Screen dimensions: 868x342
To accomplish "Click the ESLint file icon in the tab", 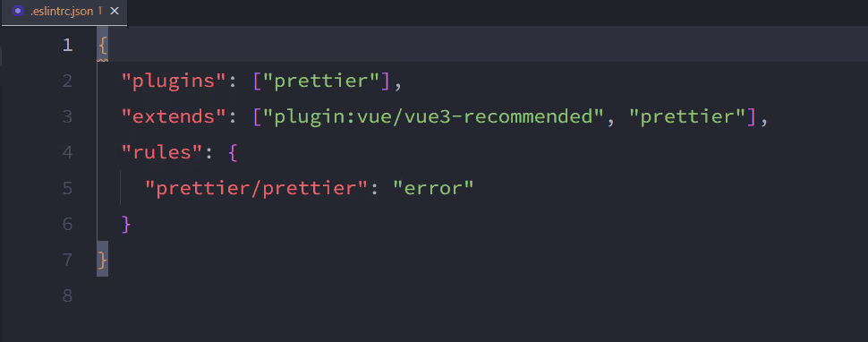I will point(18,11).
